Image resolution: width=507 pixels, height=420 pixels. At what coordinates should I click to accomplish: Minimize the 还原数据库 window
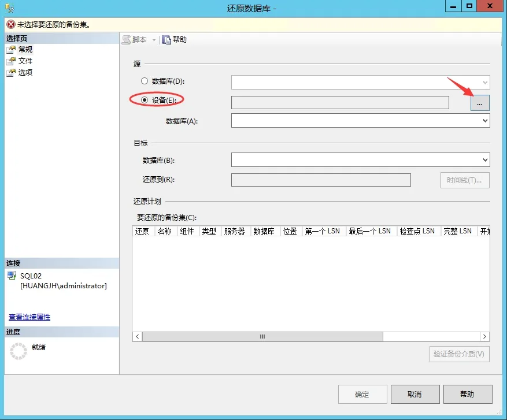click(453, 6)
